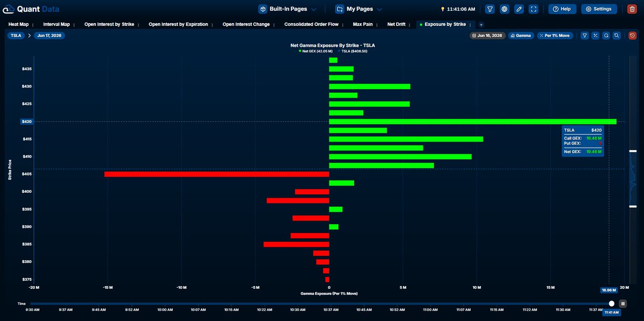The image size is (644, 321).
Task: Click the 11:41:06 AM clock text
Action: [461, 9]
